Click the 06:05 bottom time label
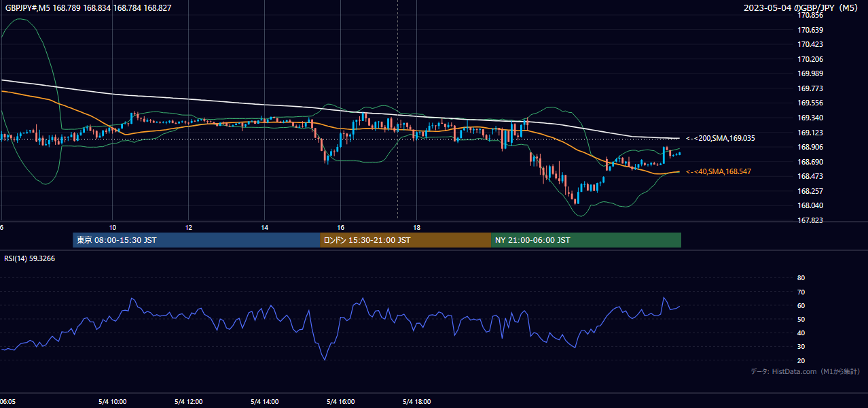The image size is (868, 408). coord(9,402)
